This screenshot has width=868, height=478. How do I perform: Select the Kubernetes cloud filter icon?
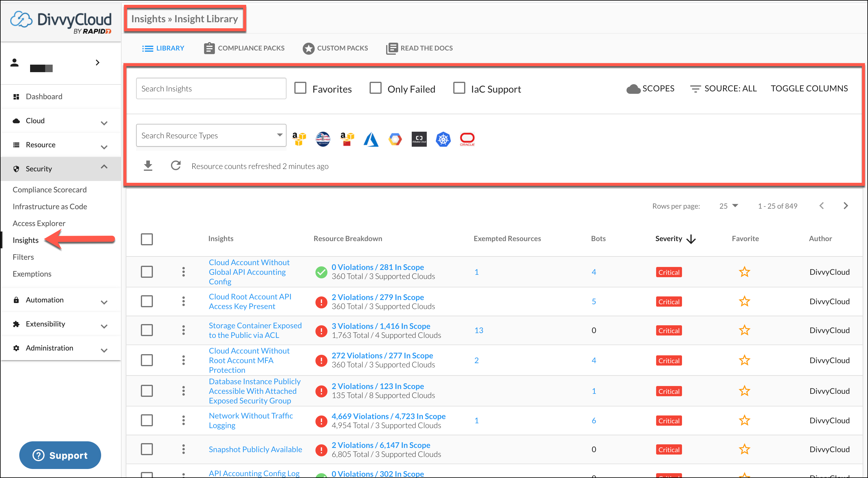pos(443,139)
